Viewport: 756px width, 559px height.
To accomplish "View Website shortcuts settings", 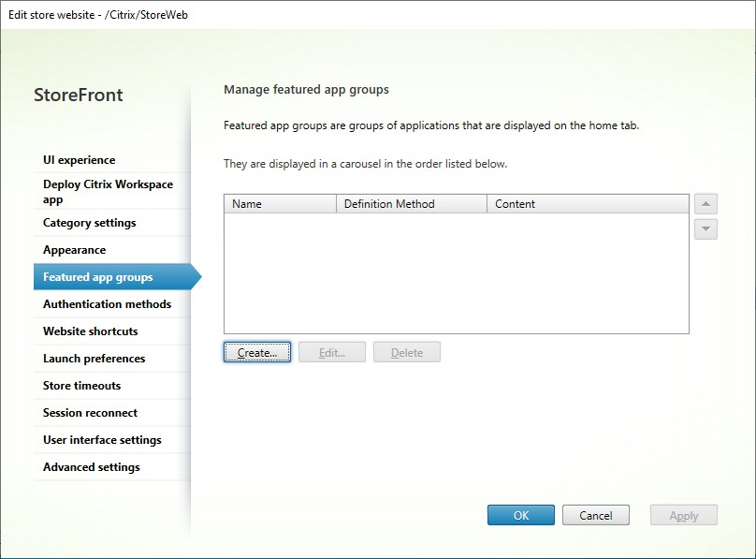I will [88, 331].
